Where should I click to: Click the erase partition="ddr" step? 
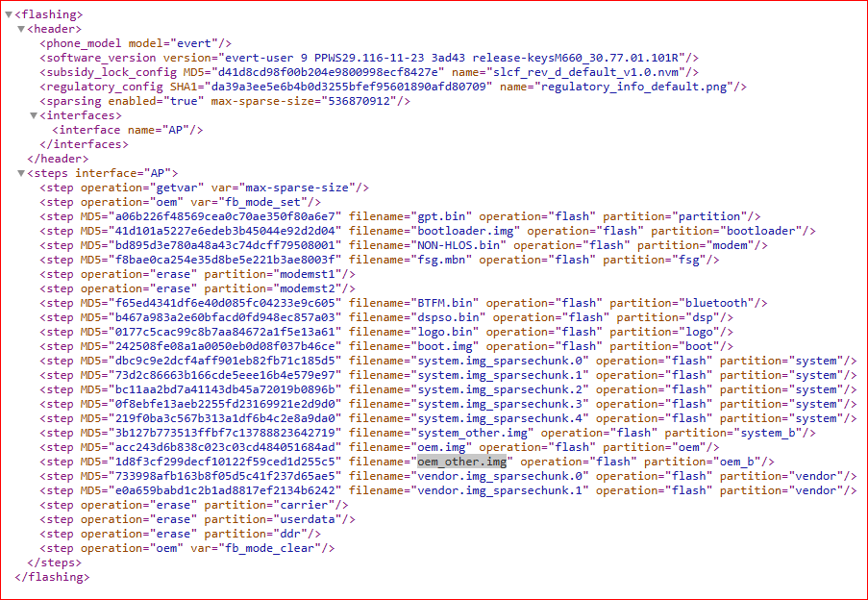coord(180,533)
